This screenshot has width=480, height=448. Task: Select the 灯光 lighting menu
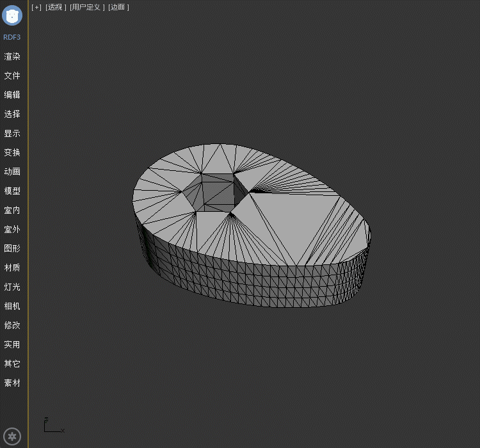pyautogui.click(x=12, y=287)
